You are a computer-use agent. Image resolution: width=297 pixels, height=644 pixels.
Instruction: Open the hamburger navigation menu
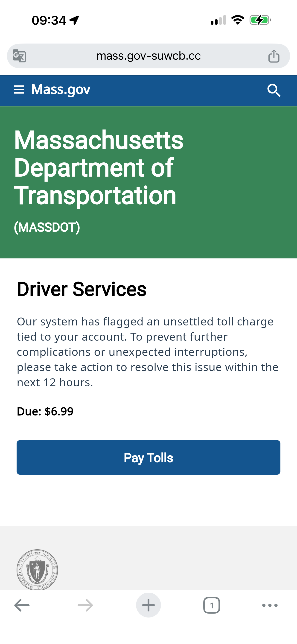(x=19, y=90)
